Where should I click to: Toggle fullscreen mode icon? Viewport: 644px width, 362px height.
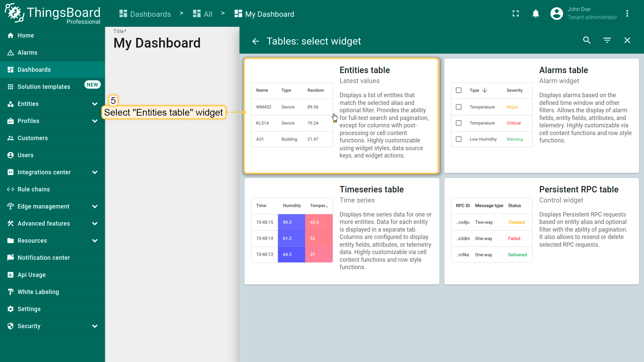click(x=516, y=14)
